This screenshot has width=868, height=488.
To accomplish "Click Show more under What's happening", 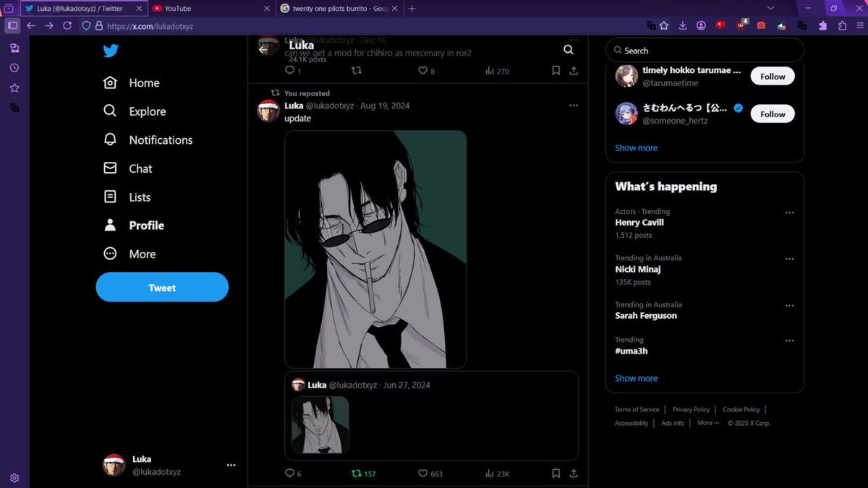I will pyautogui.click(x=637, y=378).
